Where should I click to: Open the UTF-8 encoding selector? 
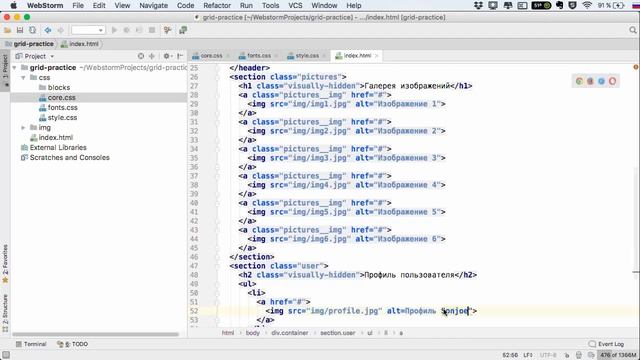548,355
